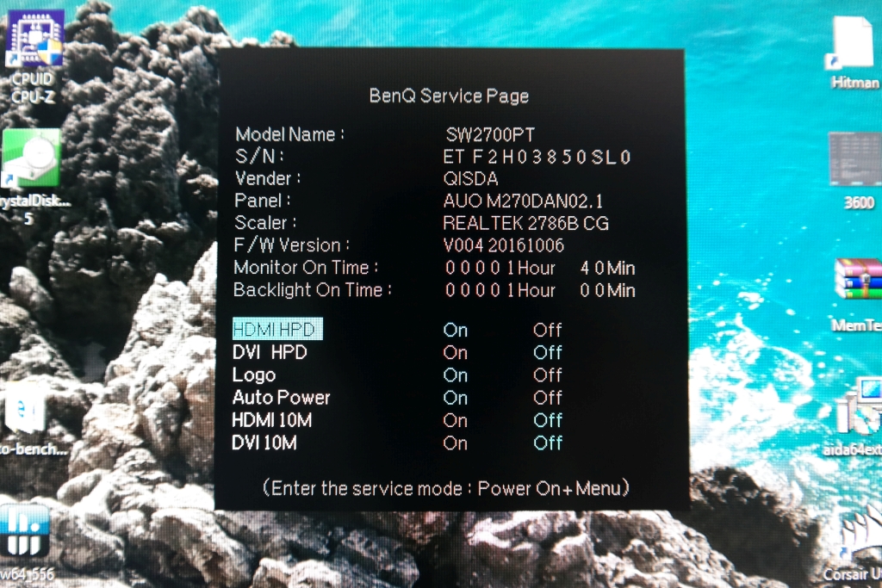The image size is (882, 588).
Task: Click the "BenQ Service Page" title
Action: click(449, 96)
